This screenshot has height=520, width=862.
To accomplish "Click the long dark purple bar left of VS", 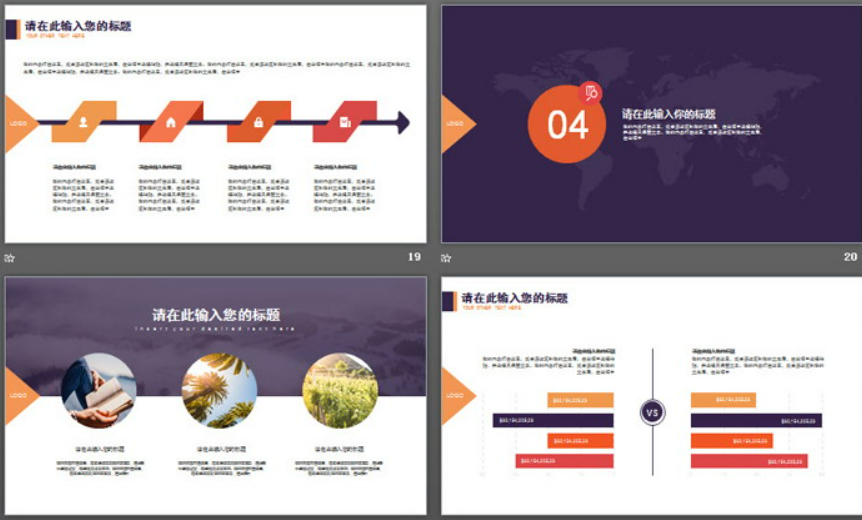I will [553, 421].
